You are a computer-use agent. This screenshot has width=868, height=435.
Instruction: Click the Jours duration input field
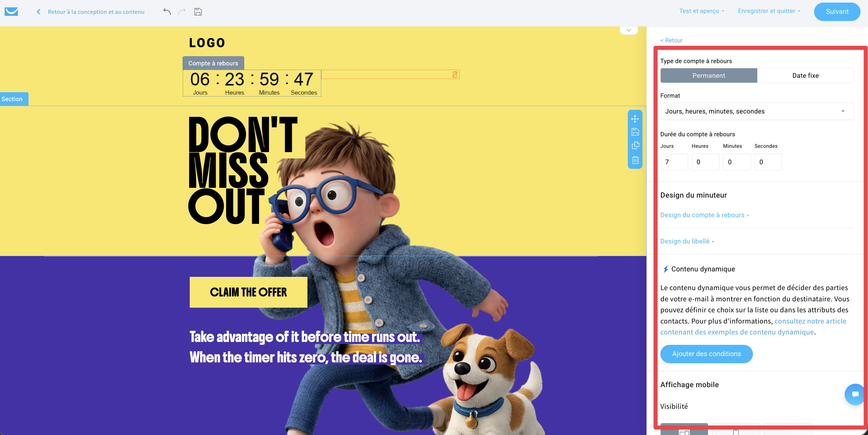[x=674, y=162]
